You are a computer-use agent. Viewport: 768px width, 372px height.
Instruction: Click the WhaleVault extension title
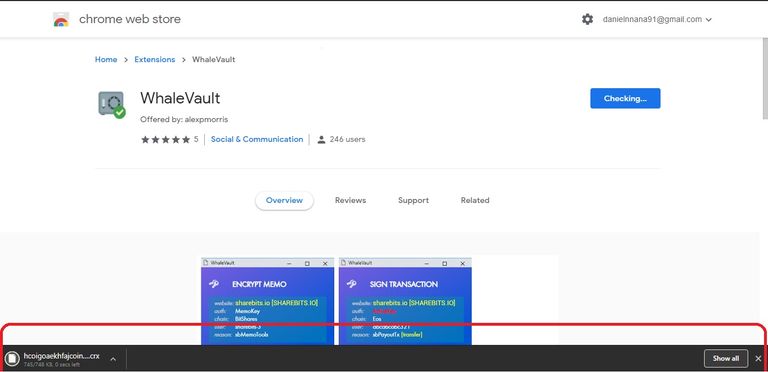pyautogui.click(x=180, y=98)
